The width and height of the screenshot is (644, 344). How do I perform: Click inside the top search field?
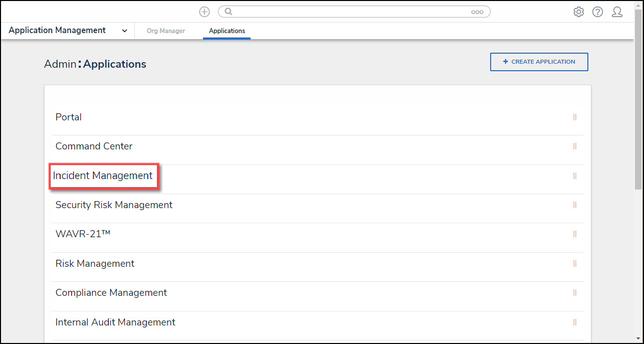(x=354, y=12)
